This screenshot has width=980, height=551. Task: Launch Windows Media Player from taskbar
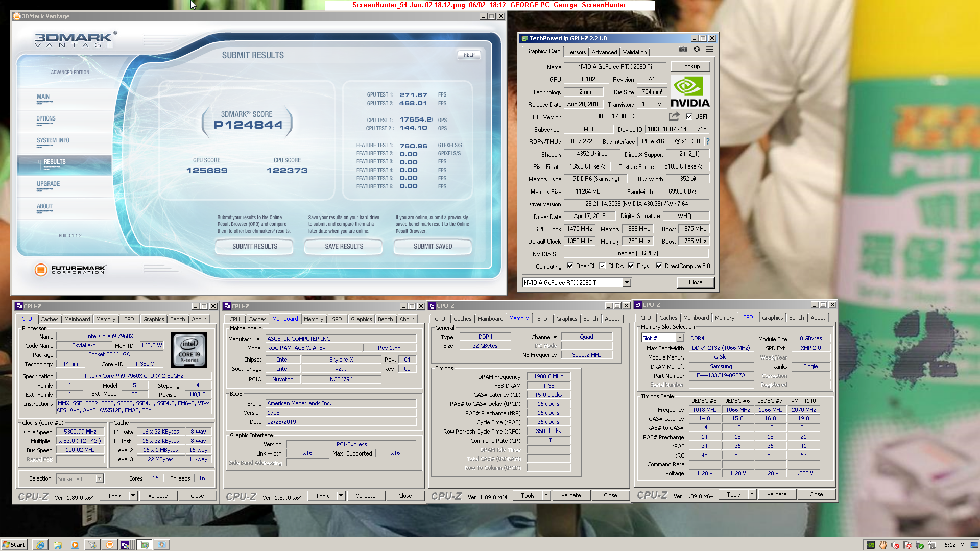[x=75, y=545]
